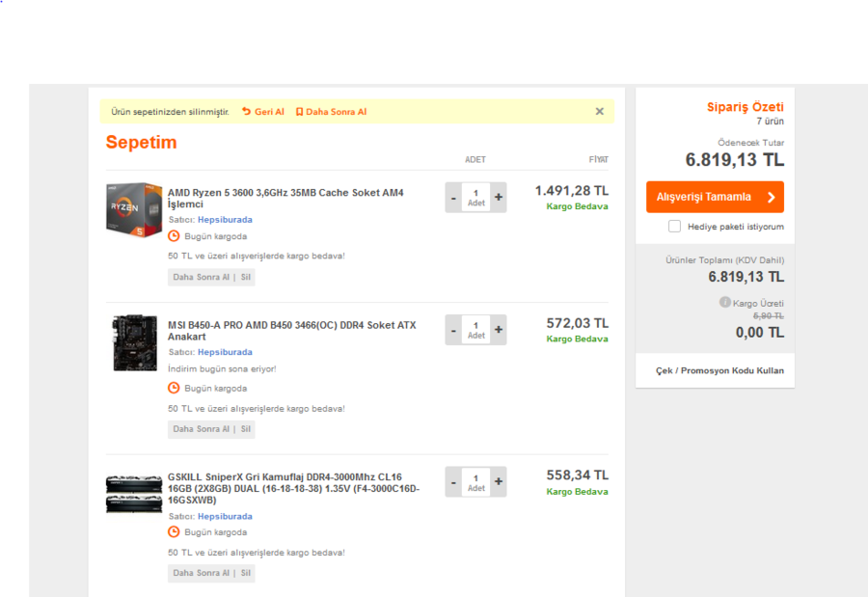Save GSKILL SniperX for later with Daha Sonra Al
Image resolution: width=868 pixels, height=597 pixels.
click(201, 573)
